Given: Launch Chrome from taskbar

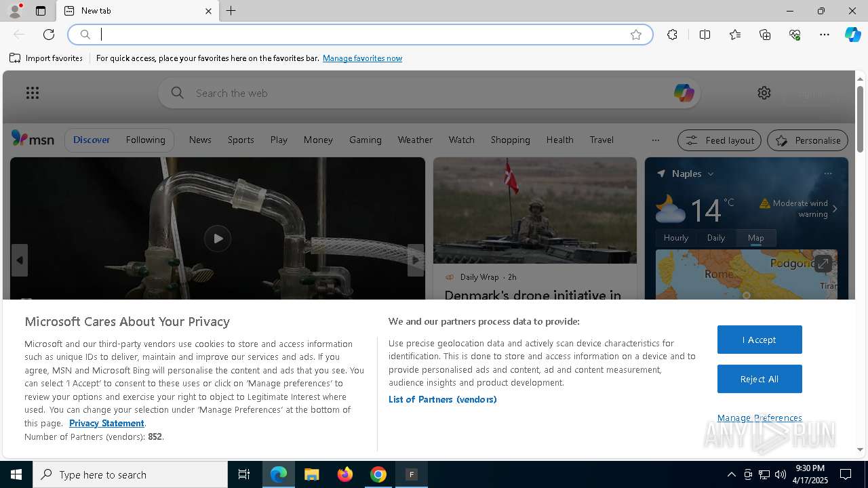Looking at the screenshot, I should (x=378, y=474).
